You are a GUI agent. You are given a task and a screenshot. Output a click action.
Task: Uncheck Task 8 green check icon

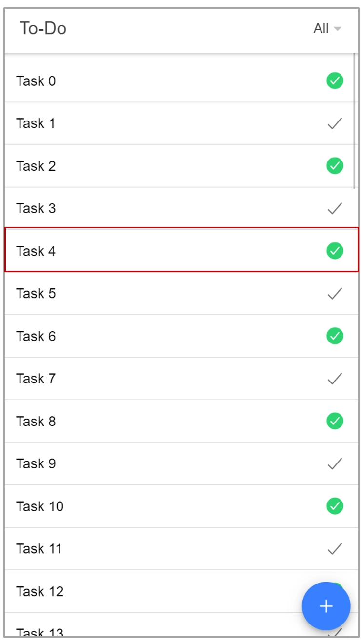[x=335, y=421]
